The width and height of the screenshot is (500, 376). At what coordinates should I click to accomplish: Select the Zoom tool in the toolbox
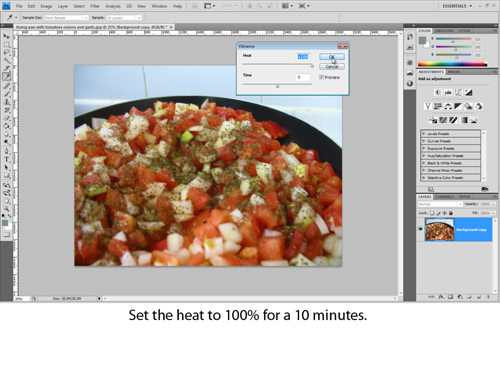click(x=6, y=209)
